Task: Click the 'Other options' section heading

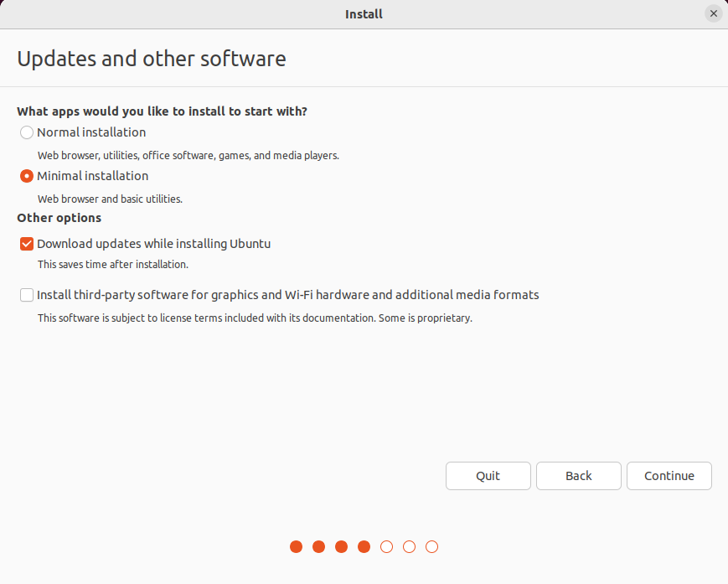Action: (59, 218)
